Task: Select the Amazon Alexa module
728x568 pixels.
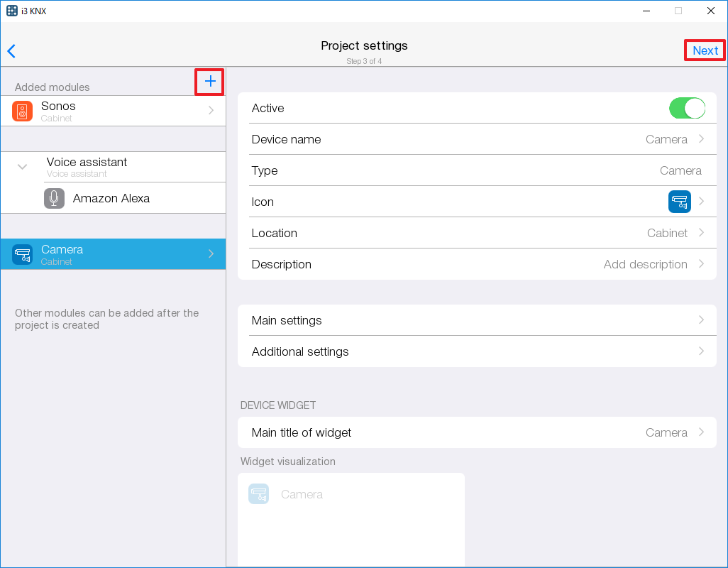Action: click(111, 199)
